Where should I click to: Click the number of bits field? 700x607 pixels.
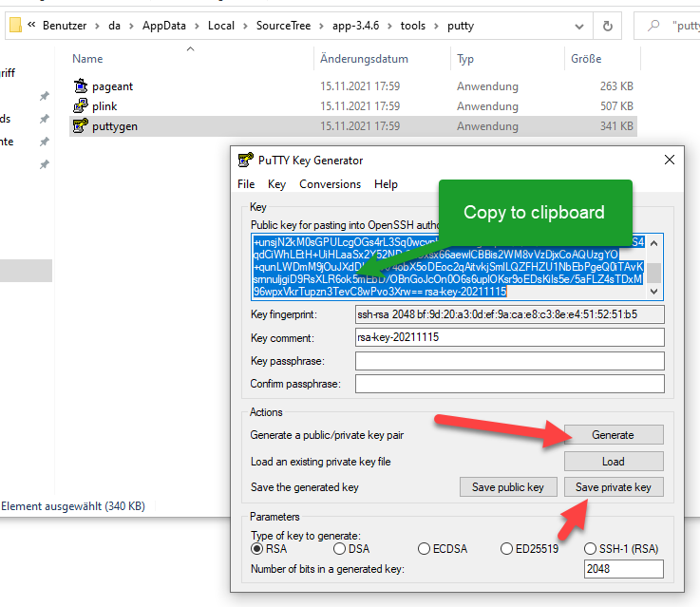point(623,569)
